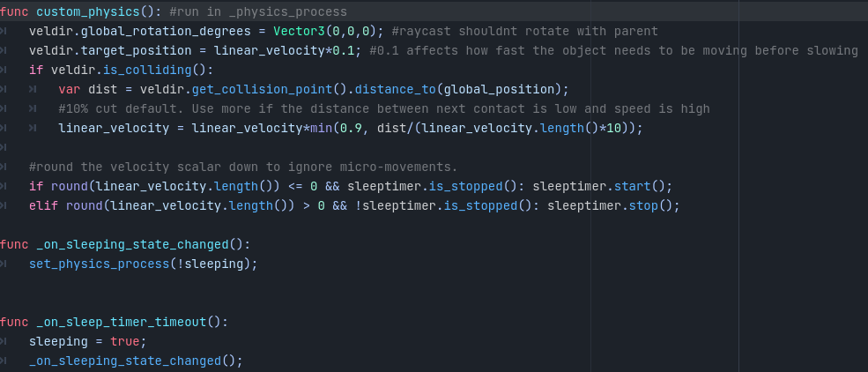Click get_collision_point method name

click(x=262, y=89)
